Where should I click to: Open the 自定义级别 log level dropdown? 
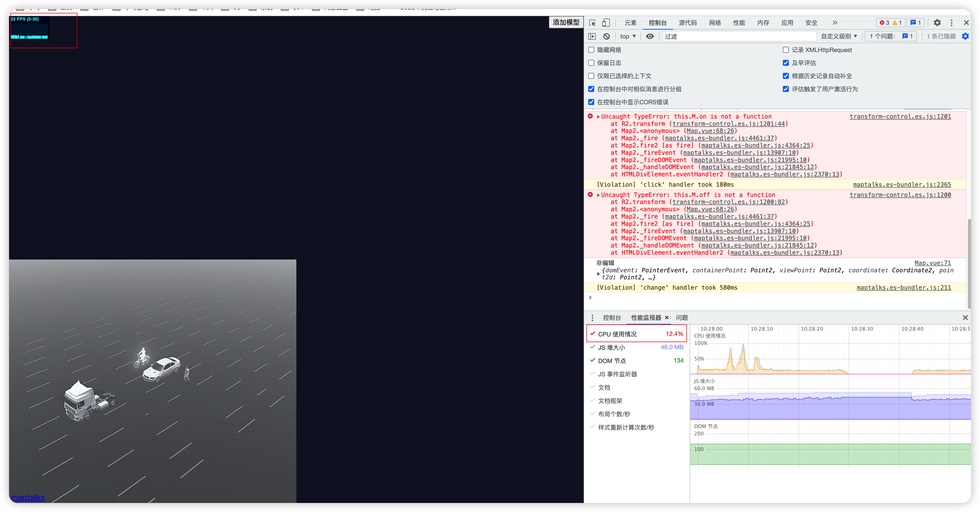tap(839, 36)
